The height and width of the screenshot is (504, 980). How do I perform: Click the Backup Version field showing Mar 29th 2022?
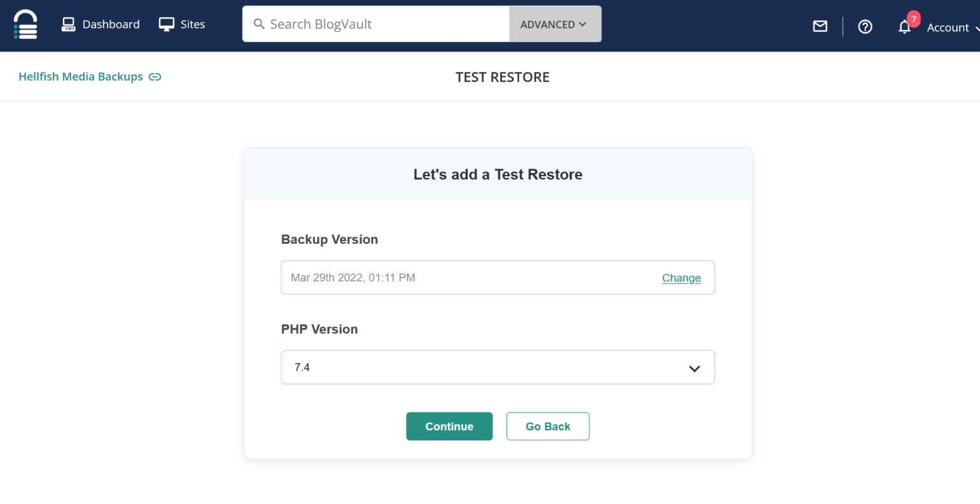(498, 277)
